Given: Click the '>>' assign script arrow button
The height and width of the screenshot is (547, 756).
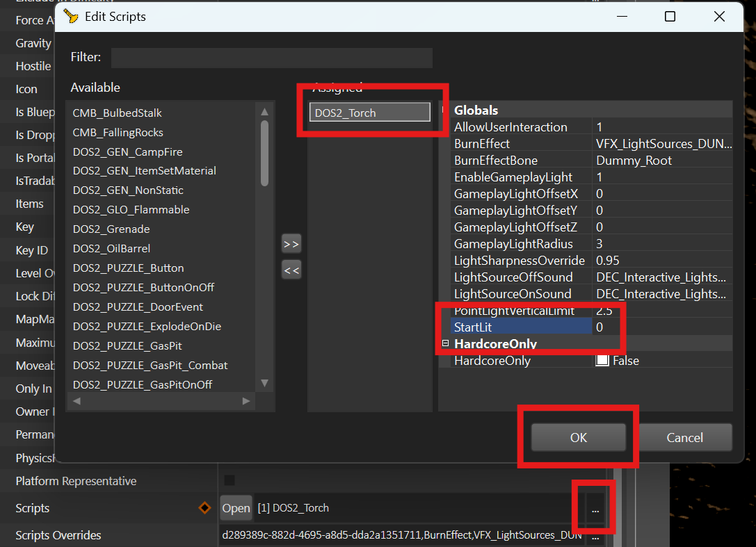Looking at the screenshot, I should pyautogui.click(x=291, y=244).
